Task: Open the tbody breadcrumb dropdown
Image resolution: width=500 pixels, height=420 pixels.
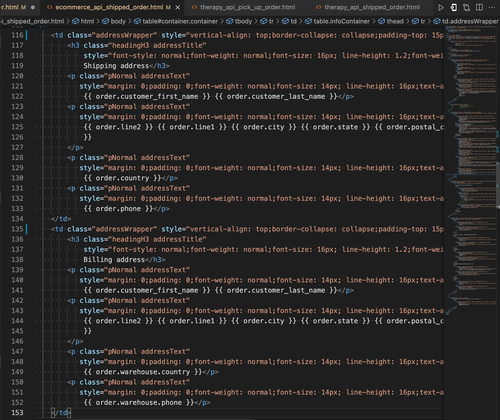Action: (239, 21)
